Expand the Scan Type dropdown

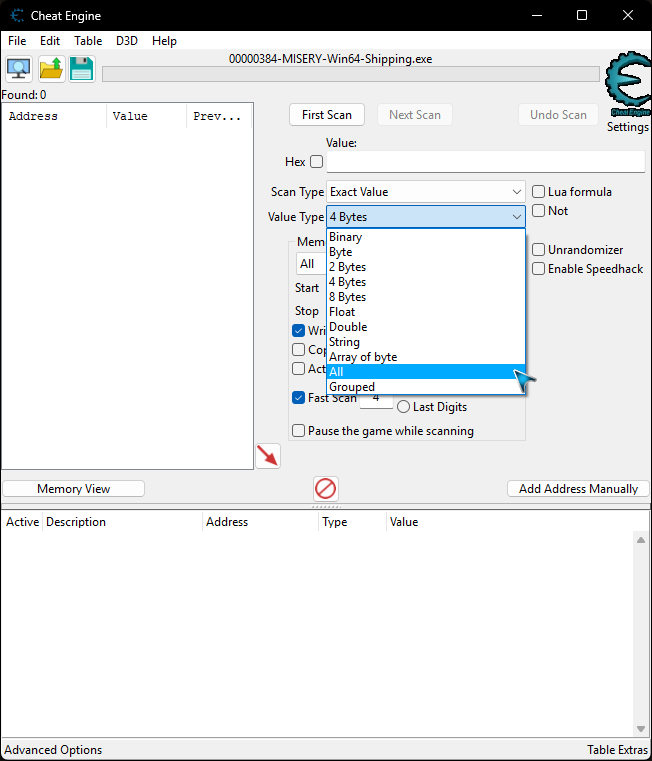[425, 192]
